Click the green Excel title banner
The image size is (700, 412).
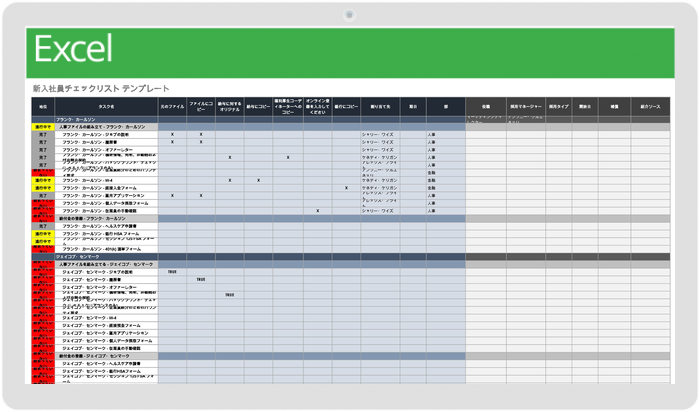click(x=349, y=49)
